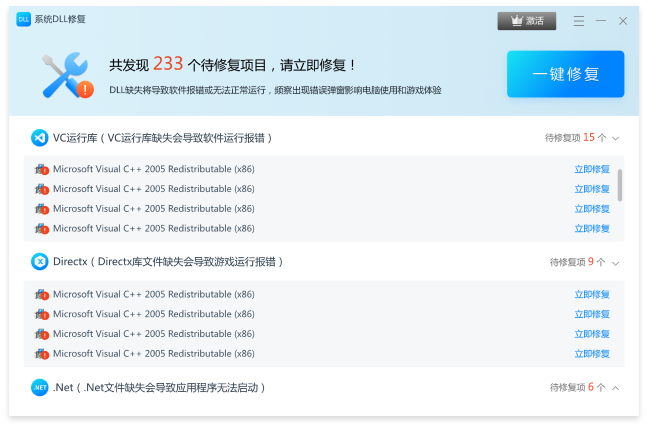648x428 pixels.
Task: Click the Directx category icon
Action: (x=39, y=262)
